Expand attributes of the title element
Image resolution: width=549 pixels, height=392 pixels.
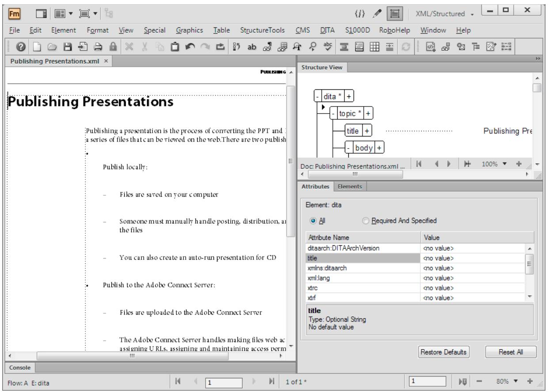tap(367, 130)
